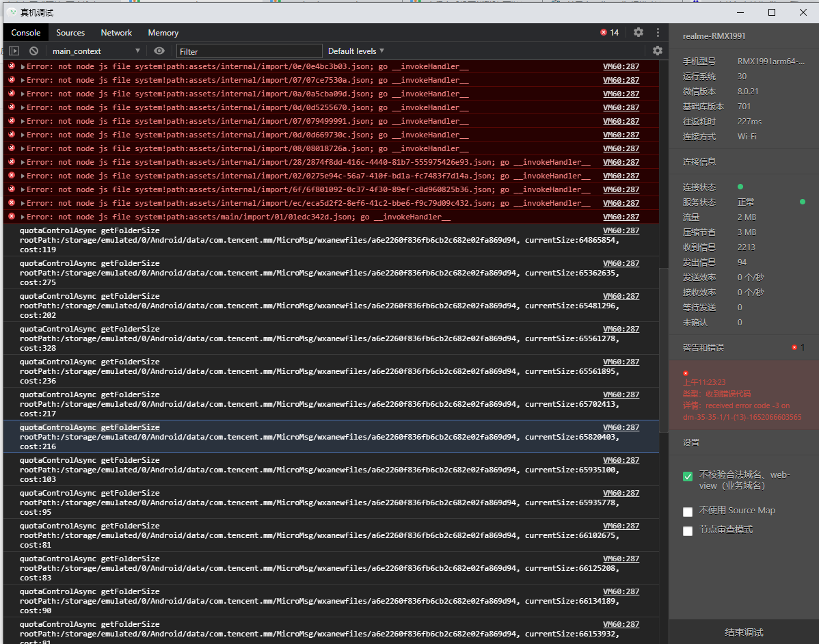Screen dimensions: 819x644
Task: Open VM60:287 link on eca5d2f2 error row
Action: (621, 203)
